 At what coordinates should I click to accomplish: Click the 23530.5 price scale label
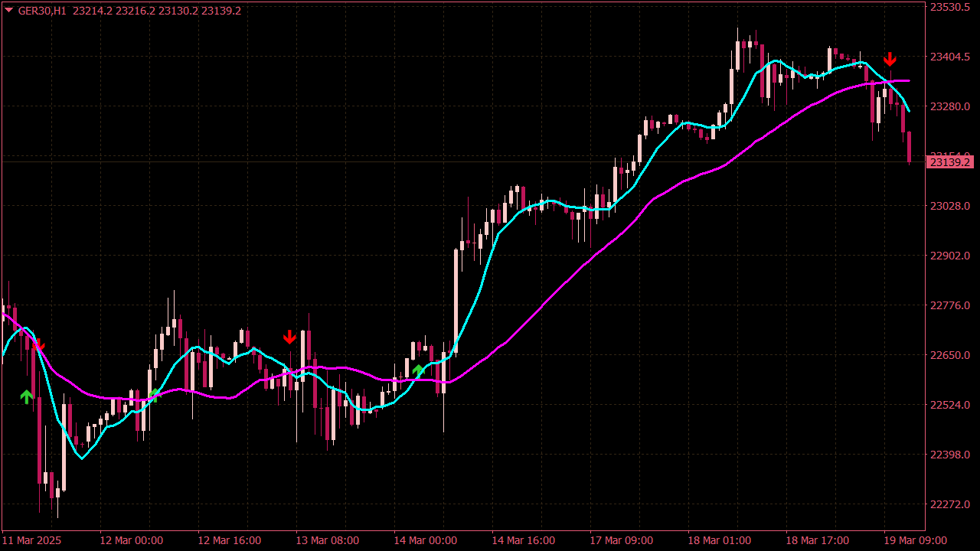tap(950, 7)
